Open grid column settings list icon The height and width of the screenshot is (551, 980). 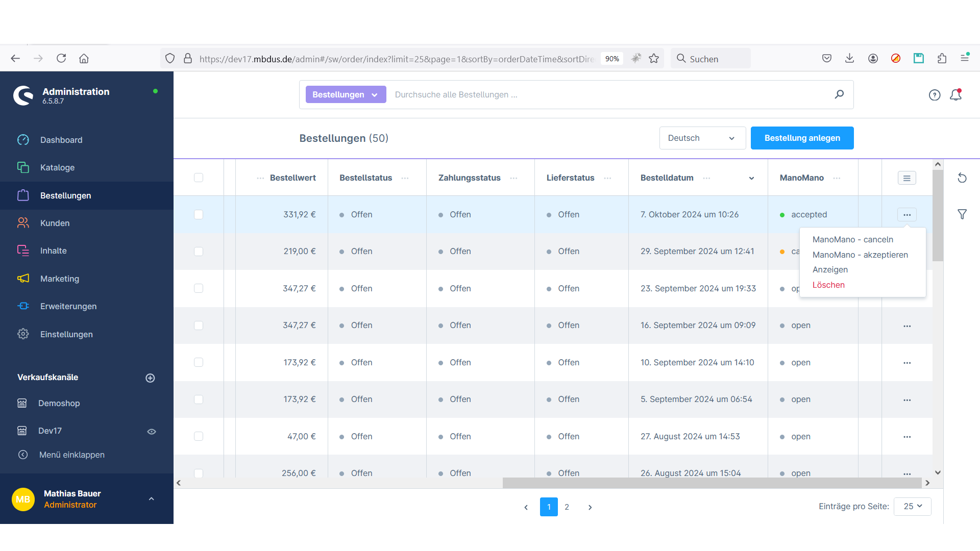(x=907, y=178)
